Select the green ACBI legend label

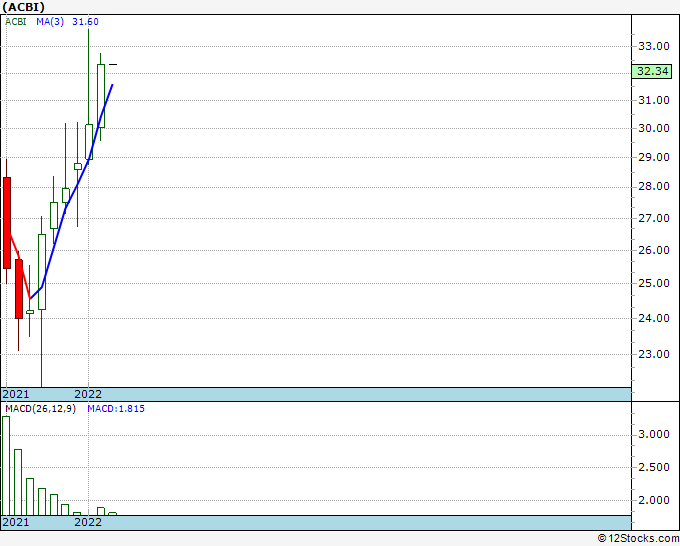coord(17,21)
